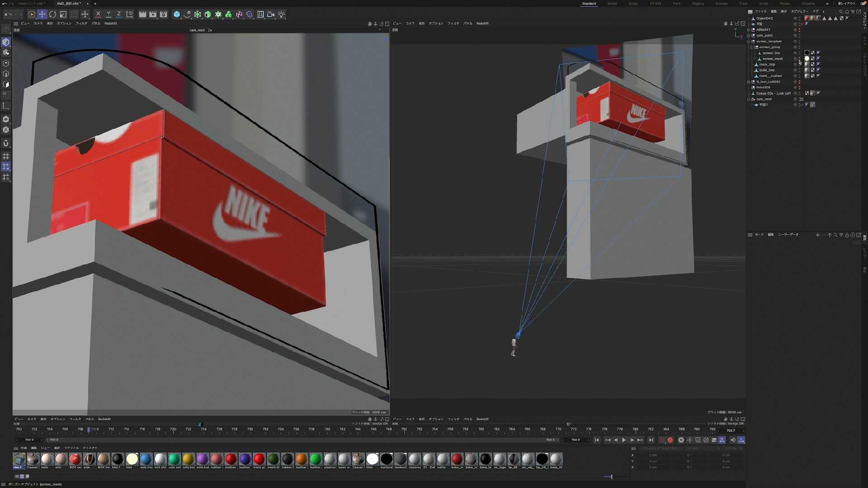The height and width of the screenshot is (488, 868).
Task: Jump to the animation end
Action: (651, 440)
